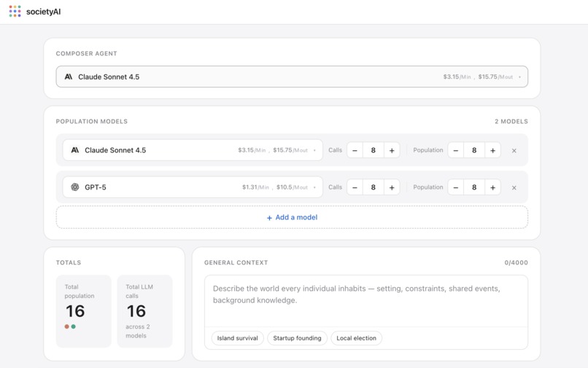Click the $10.5/Mout price on GPT-5
588x368 pixels.
tap(292, 187)
